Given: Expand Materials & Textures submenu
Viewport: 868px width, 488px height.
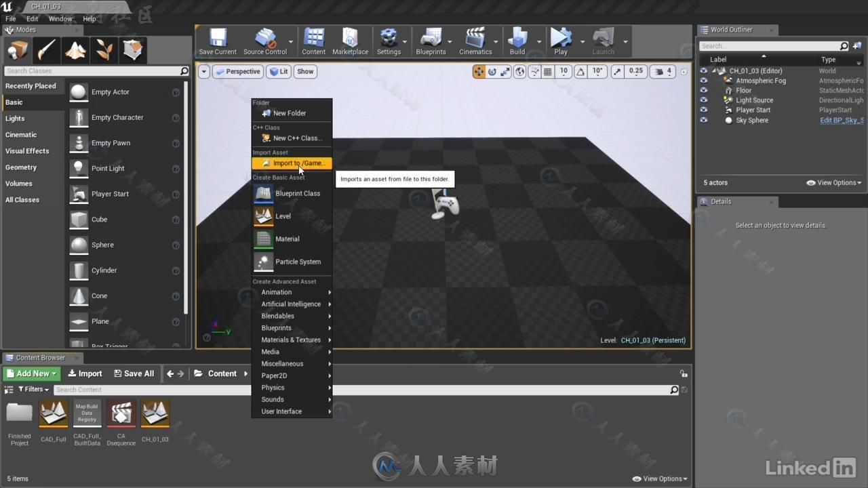Looking at the screenshot, I should (x=292, y=340).
